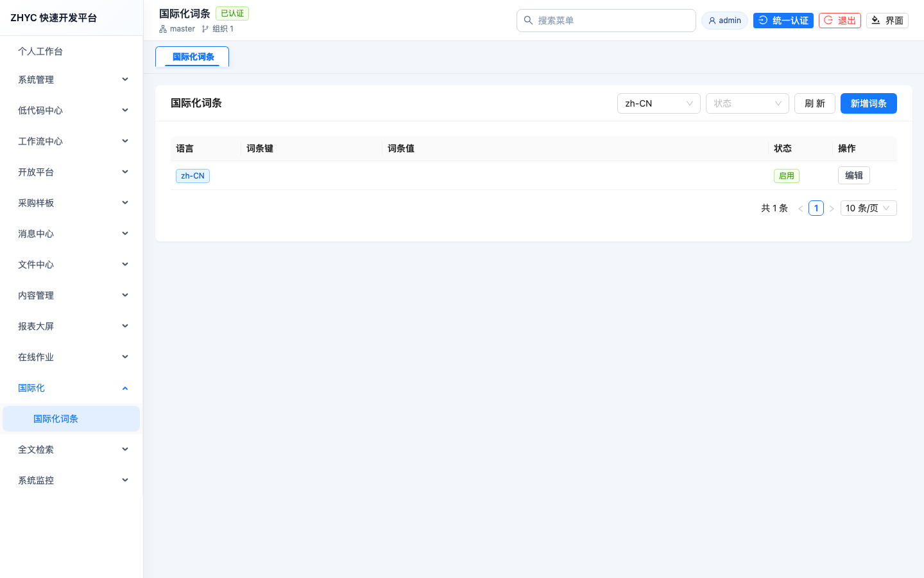Open 个人工作台 in the sidebar
Viewport: 924px width, 578px height.
(71, 51)
